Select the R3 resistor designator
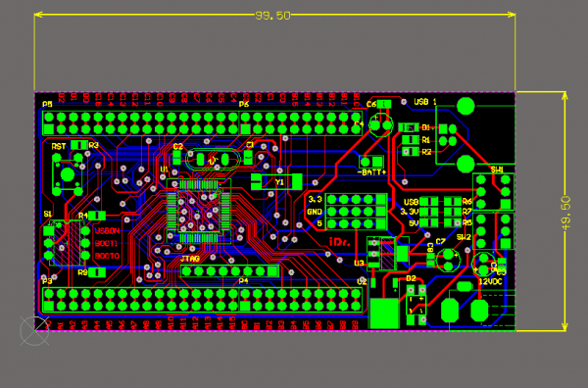The width and height of the screenshot is (588, 388). [94, 145]
